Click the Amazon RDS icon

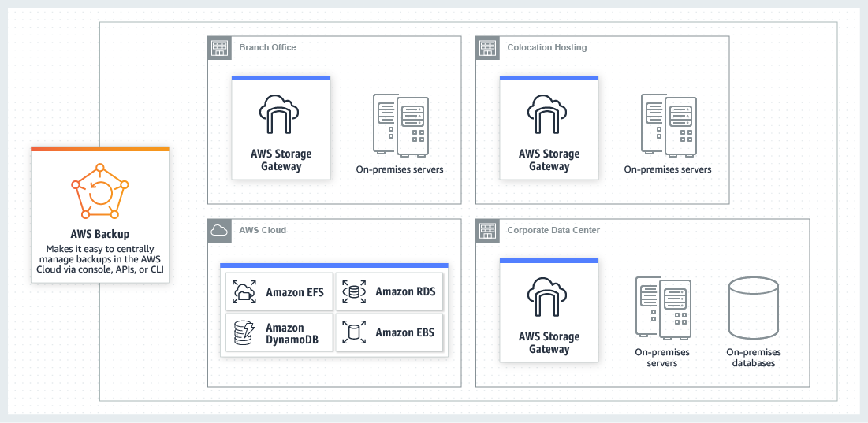point(354,291)
